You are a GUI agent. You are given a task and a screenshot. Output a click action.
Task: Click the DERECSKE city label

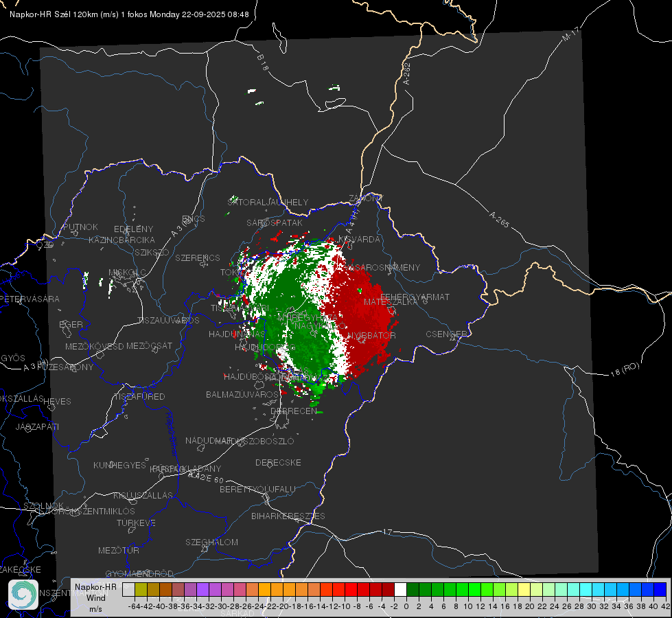pos(278,463)
